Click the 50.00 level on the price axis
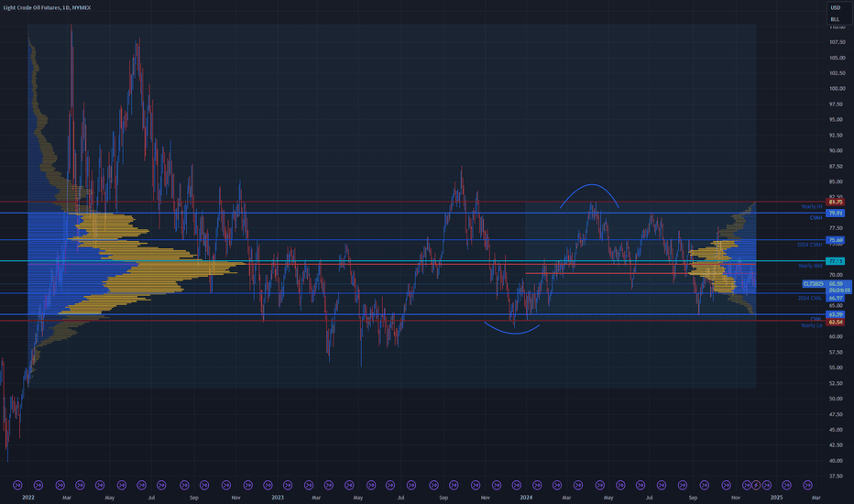The width and height of the screenshot is (854, 504). pos(836,399)
